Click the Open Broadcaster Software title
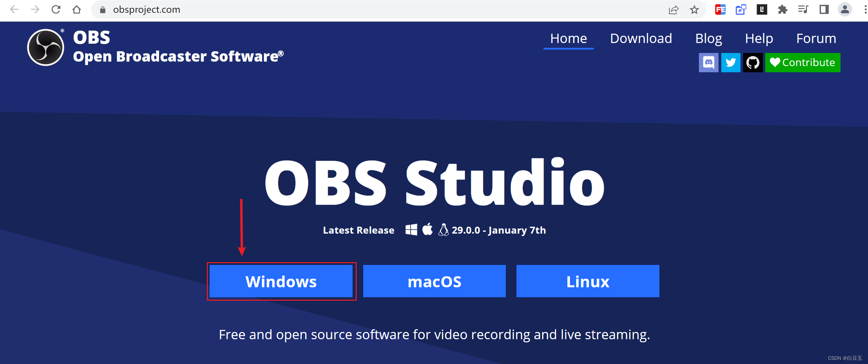Screen dimensions: 868x364 coord(179,56)
